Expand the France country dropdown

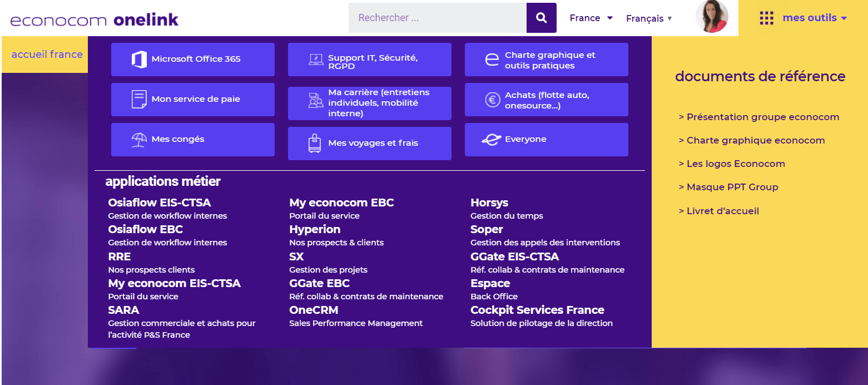click(591, 18)
